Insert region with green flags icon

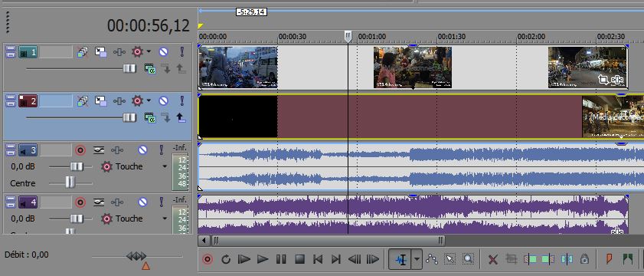[x=628, y=258]
